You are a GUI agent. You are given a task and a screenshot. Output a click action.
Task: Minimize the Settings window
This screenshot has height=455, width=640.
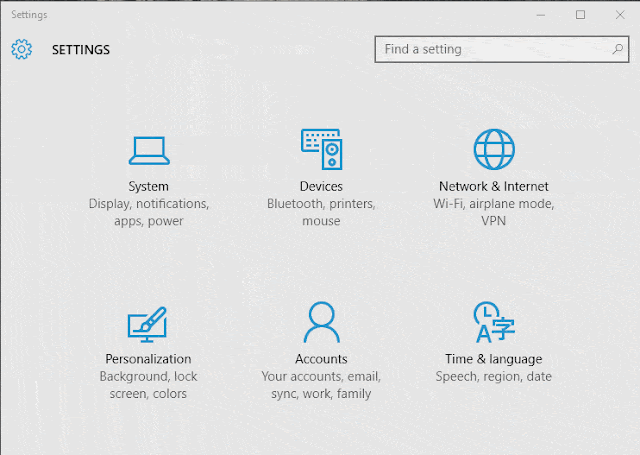click(x=541, y=15)
